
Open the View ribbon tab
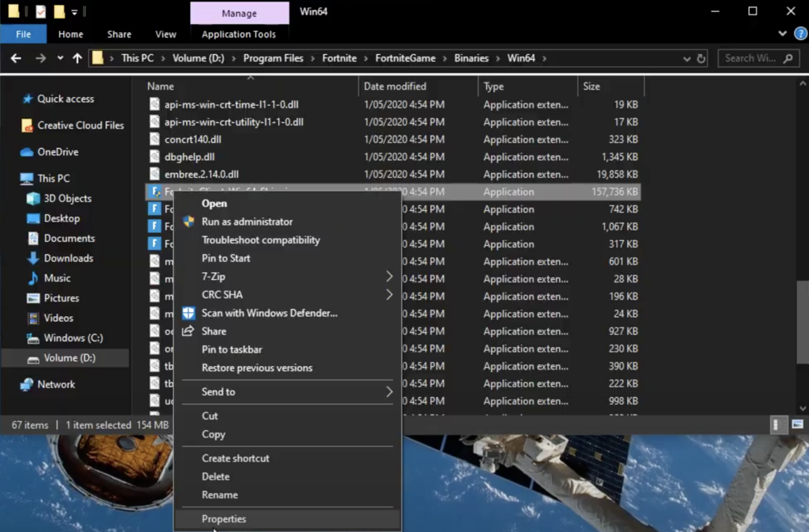pyautogui.click(x=165, y=34)
